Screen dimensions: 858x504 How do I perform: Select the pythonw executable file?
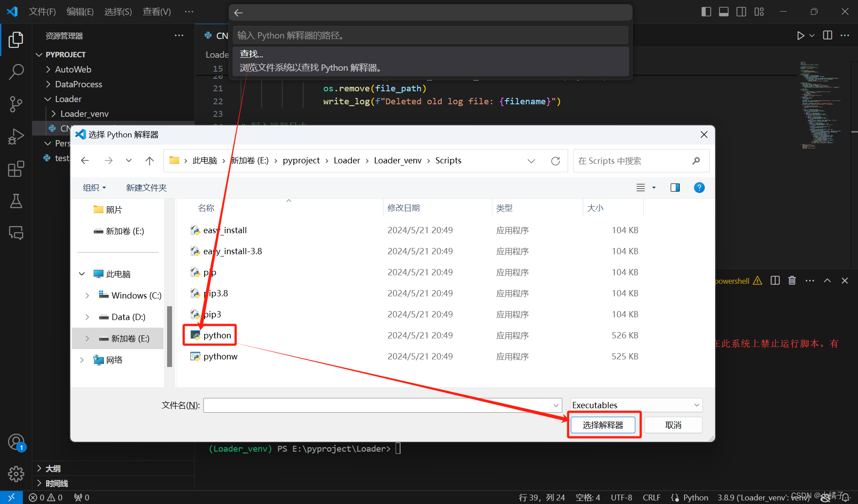coord(220,356)
